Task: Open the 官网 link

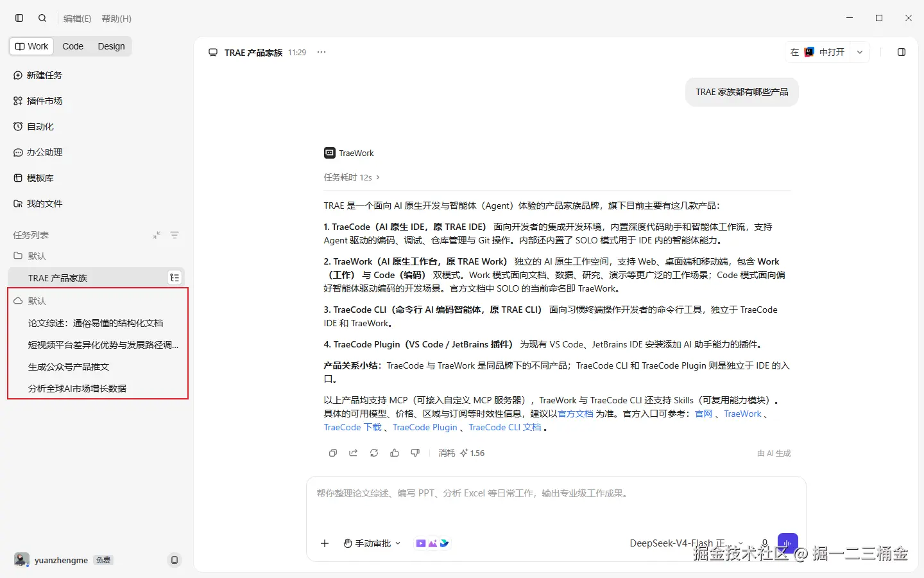Action: point(704,414)
